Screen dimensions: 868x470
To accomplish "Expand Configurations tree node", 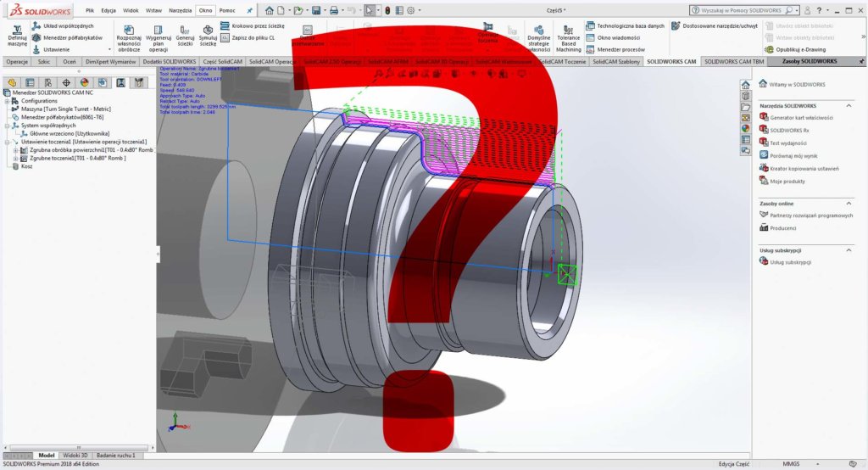I will click(x=7, y=101).
